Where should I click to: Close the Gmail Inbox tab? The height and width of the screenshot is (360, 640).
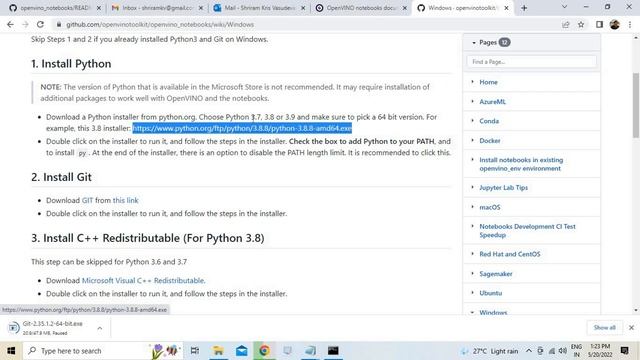click(200, 8)
